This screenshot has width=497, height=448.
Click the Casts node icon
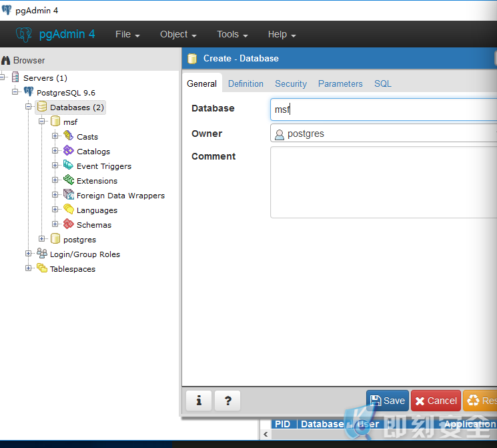(69, 136)
